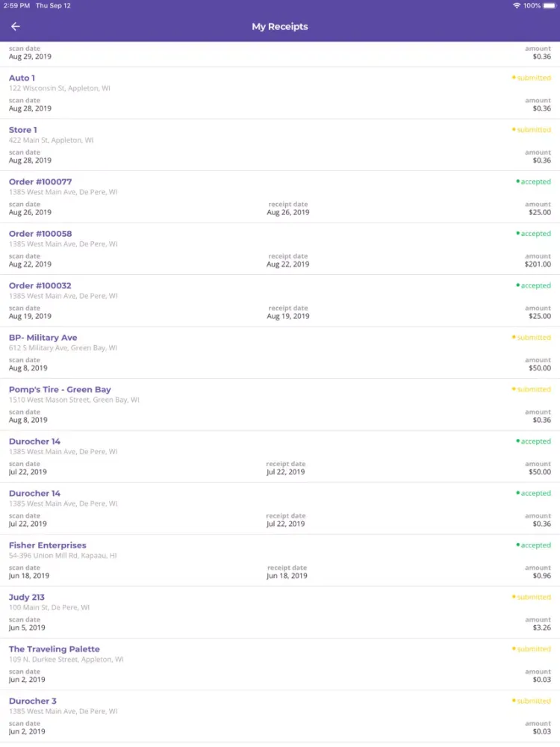Tap the My Receipts header title

(280, 27)
